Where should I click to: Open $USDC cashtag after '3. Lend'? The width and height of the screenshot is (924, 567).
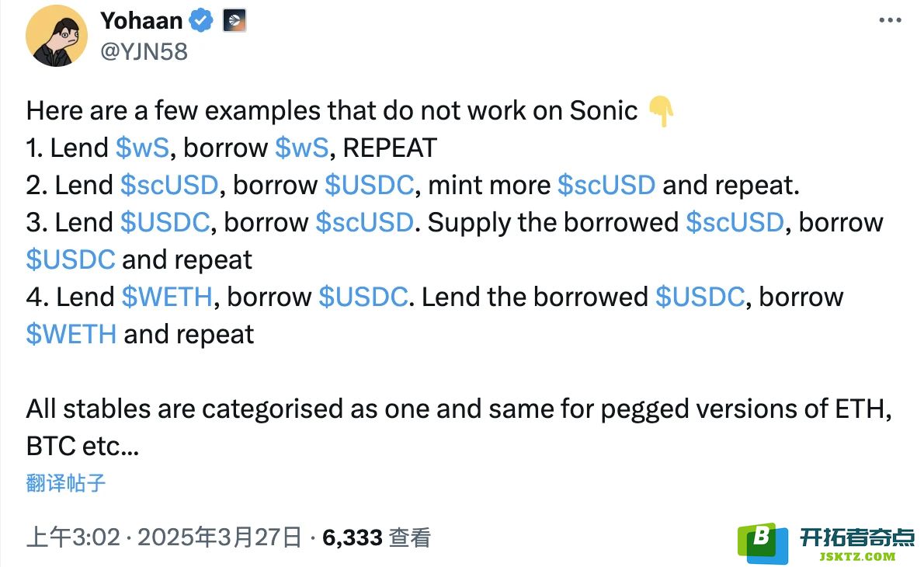point(165,222)
